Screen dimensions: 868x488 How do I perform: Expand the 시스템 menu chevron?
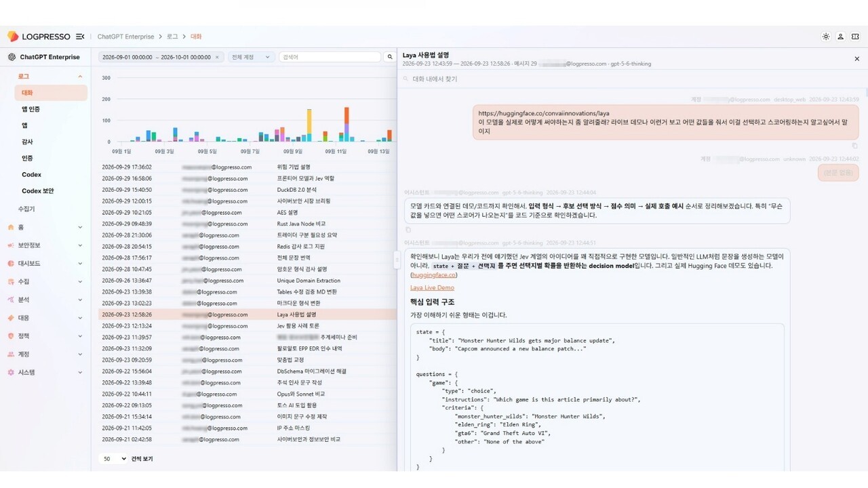click(80, 372)
